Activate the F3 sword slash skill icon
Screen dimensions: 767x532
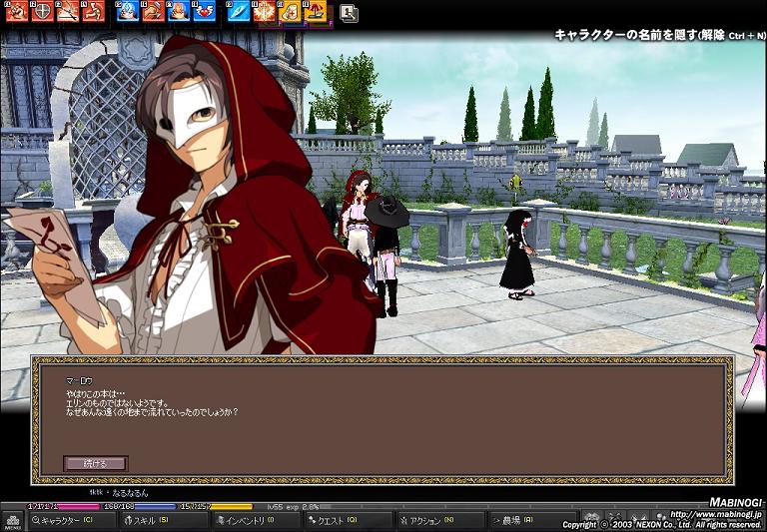click(x=68, y=11)
